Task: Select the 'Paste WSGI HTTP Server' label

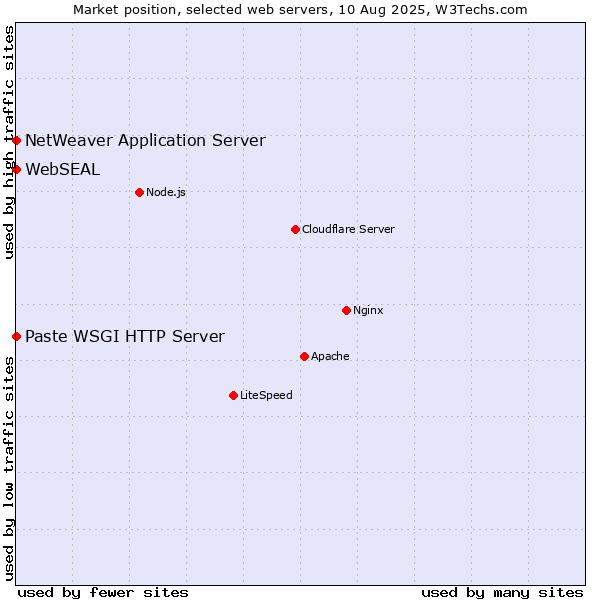Action: coord(125,337)
